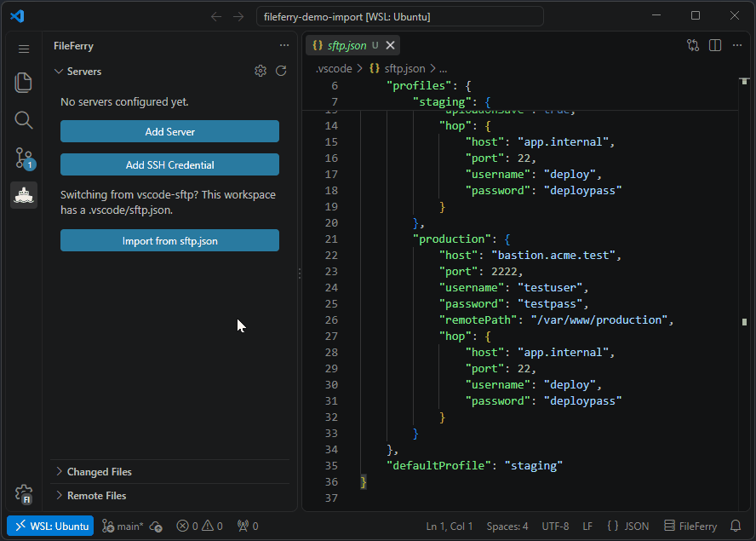Open Source Control view with 1 badge
Image resolution: width=756 pixels, height=541 pixels.
[x=24, y=158]
